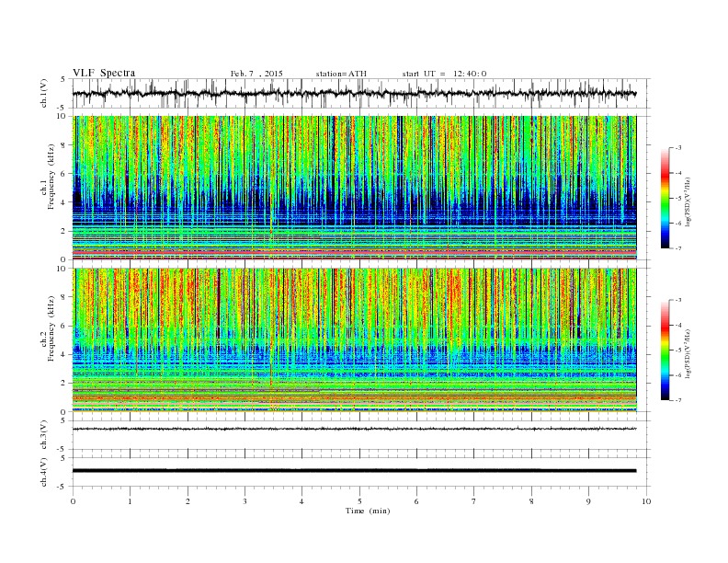728x563 pixels.
Task: Click the "7" minute tick label
Action: point(473,501)
